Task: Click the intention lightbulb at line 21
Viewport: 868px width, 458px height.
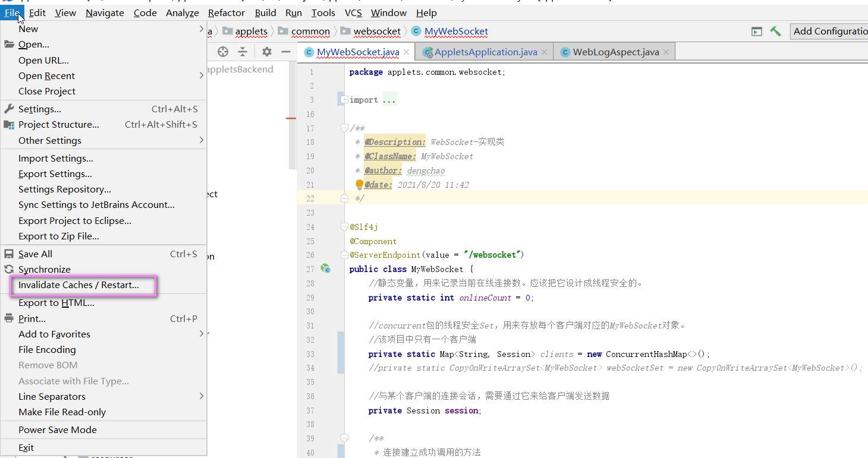Action: 359,185
